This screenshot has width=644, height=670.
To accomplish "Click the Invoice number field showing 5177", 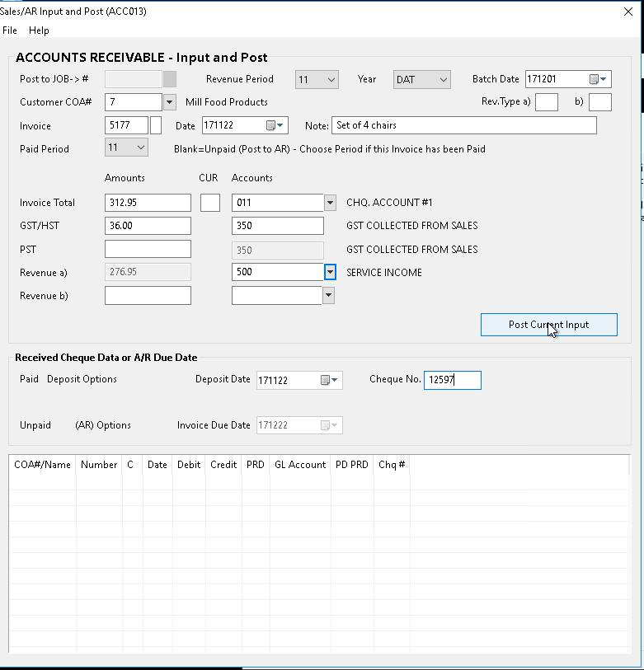I will point(126,125).
